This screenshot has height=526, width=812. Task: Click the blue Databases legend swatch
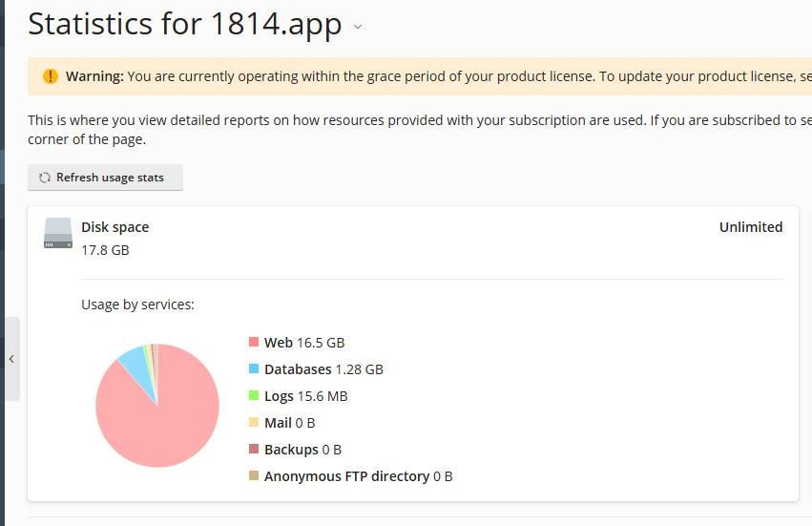pyautogui.click(x=254, y=368)
